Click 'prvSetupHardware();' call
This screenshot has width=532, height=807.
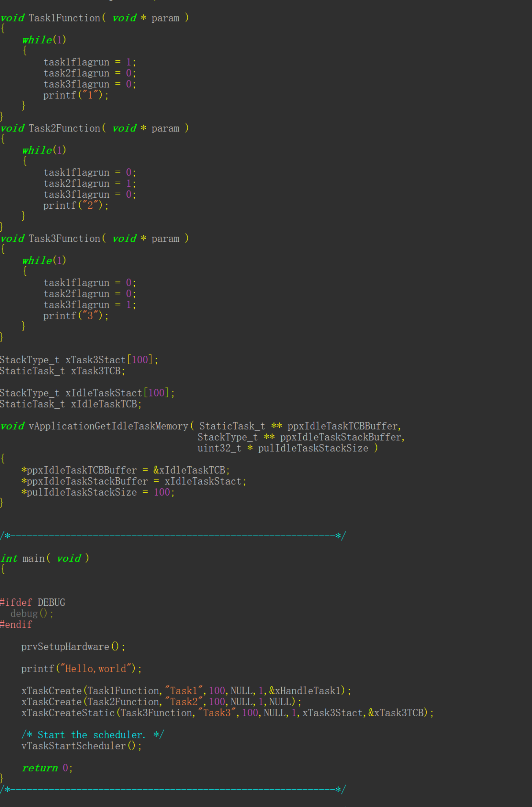[73, 647]
